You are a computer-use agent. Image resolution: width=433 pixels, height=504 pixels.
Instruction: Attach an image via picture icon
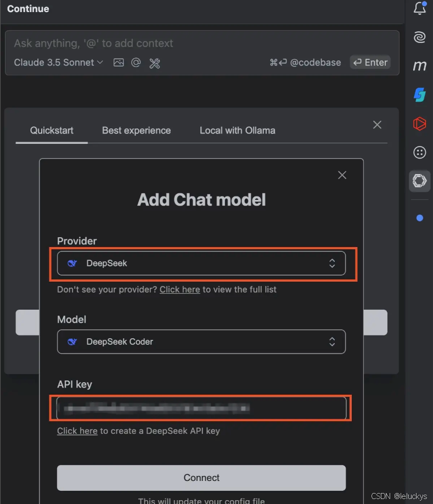(x=119, y=63)
